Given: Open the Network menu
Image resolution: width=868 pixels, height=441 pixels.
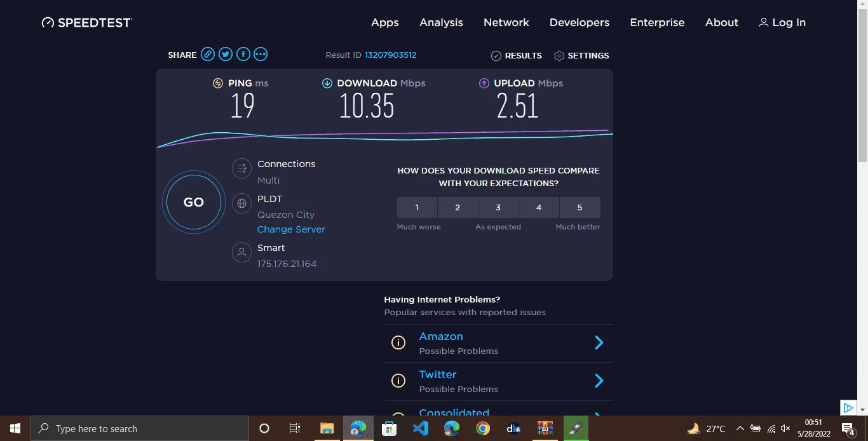Looking at the screenshot, I should 506,22.
